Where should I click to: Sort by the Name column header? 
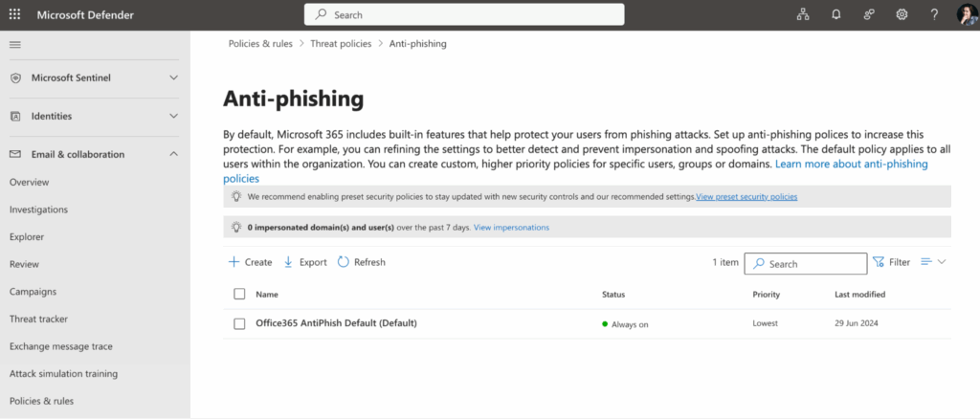(x=267, y=295)
